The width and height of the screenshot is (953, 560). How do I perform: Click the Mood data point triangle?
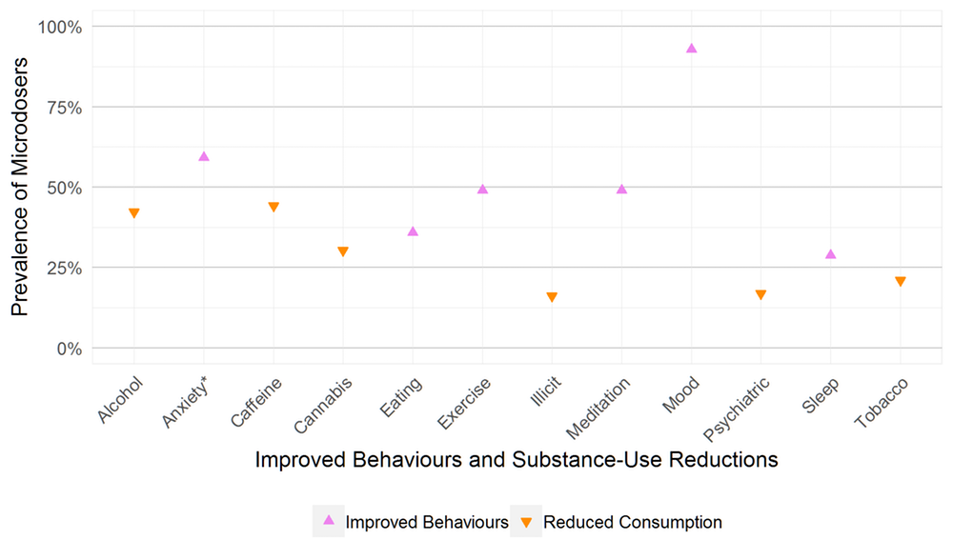point(692,48)
